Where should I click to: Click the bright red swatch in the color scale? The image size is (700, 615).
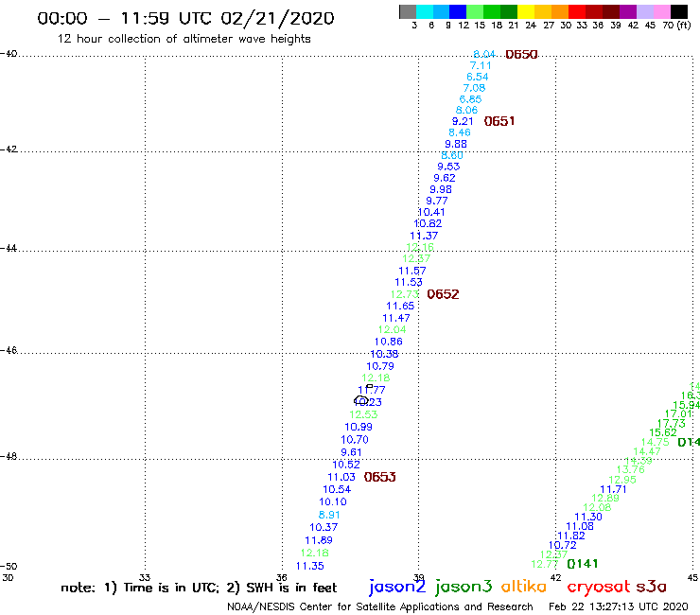(576, 11)
